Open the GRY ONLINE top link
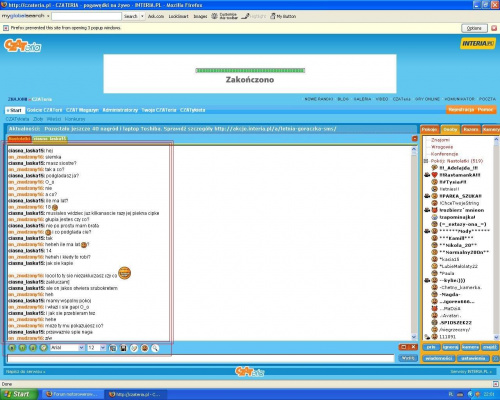 pos(427,99)
